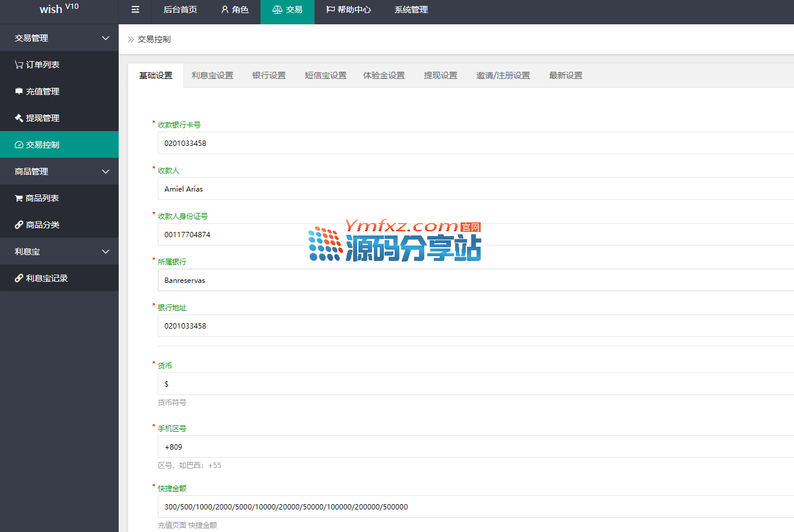Viewport: 794px width, 532px height.
Task: Collapse the 交易管理 sidebar group
Action: point(106,38)
